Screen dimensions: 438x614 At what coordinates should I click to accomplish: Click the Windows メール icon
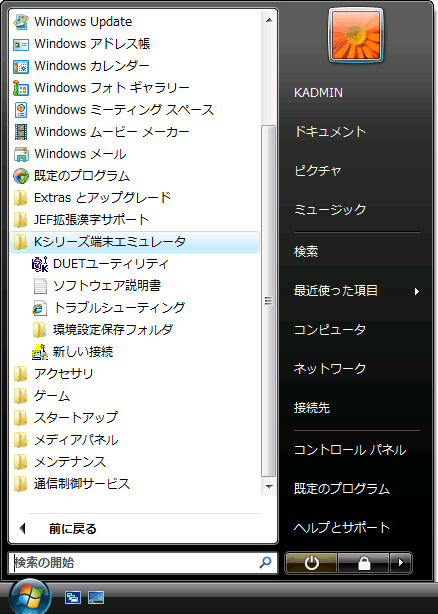pyautogui.click(x=21, y=154)
